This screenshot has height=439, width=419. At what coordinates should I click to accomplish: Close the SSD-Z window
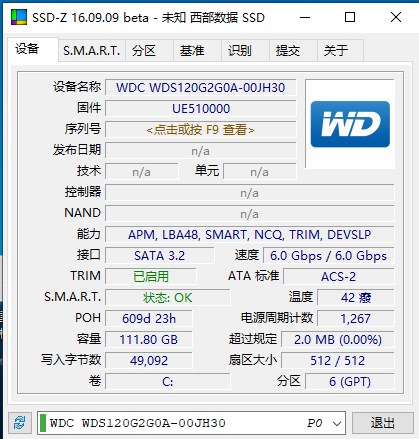(x=396, y=17)
